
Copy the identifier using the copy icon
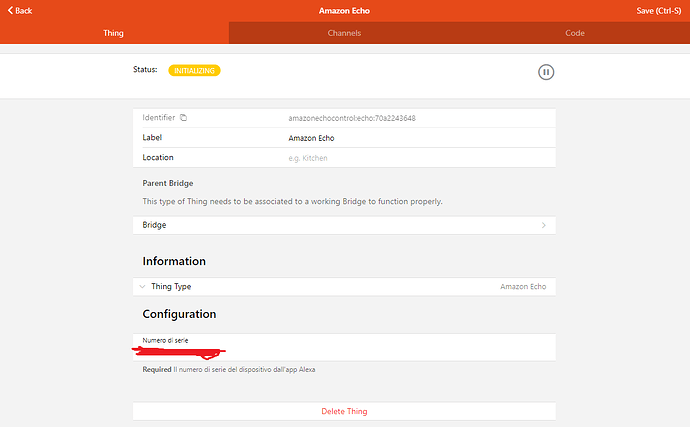(x=183, y=118)
